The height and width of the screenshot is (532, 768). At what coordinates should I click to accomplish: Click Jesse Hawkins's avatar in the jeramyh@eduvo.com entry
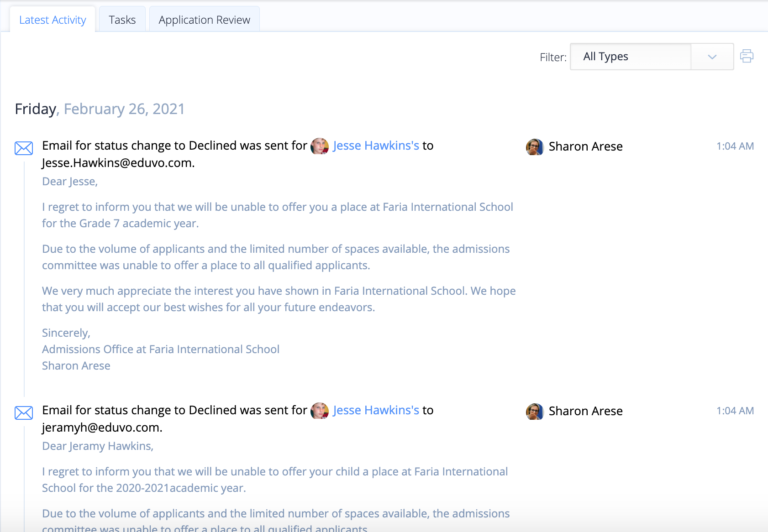(x=320, y=411)
